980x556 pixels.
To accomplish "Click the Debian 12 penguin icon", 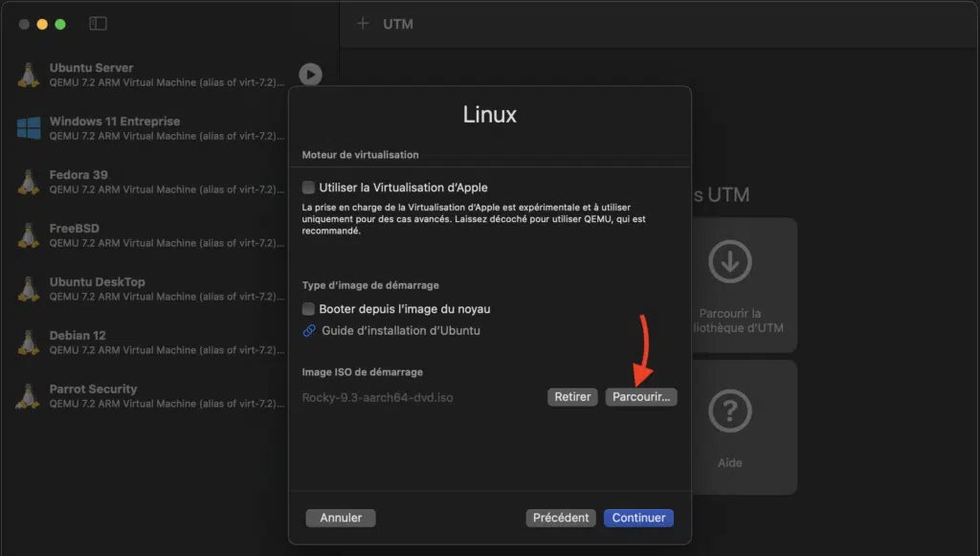I will [28, 343].
